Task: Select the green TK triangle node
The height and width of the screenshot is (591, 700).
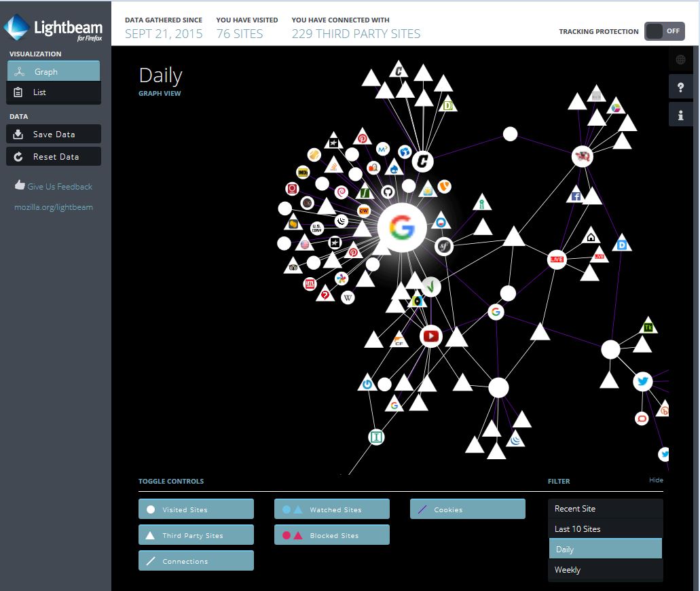Action: [648, 327]
